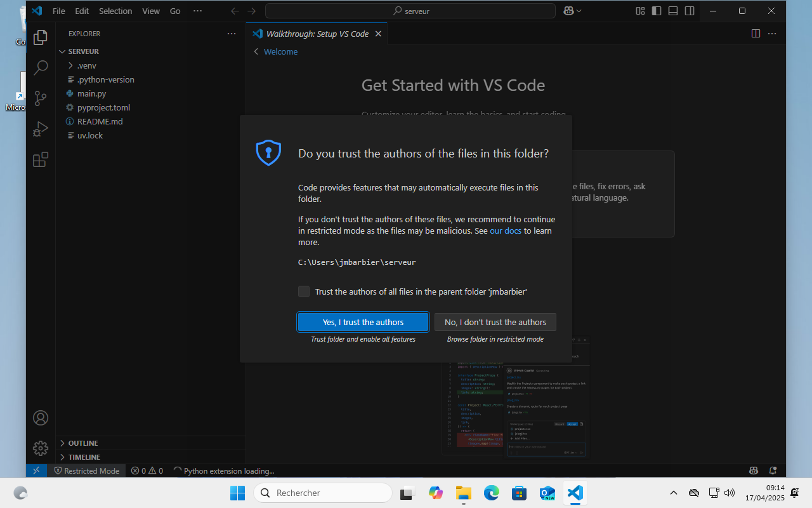Open the Selection menu
This screenshot has width=812, height=508.
pyautogui.click(x=115, y=11)
